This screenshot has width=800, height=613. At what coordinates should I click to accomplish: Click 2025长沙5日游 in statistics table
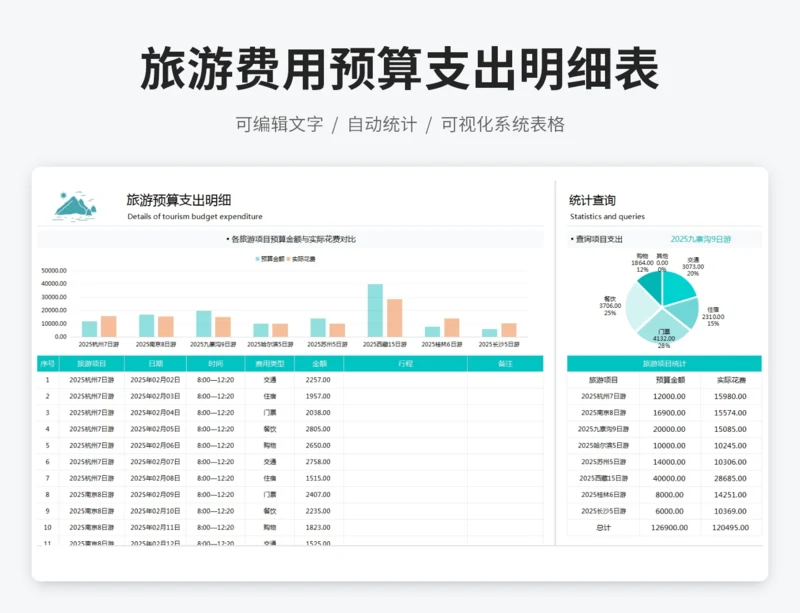tap(604, 511)
